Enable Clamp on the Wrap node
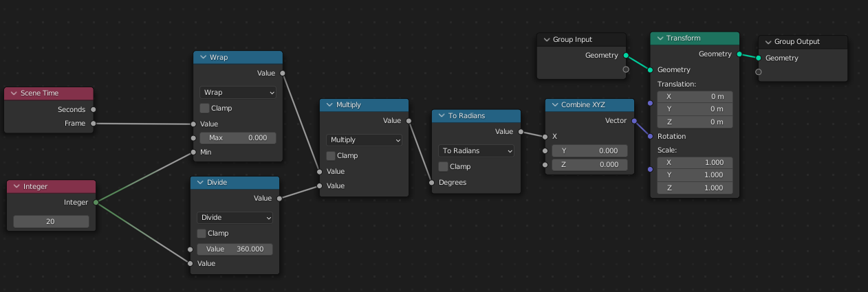The height and width of the screenshot is (292, 868). (204, 108)
